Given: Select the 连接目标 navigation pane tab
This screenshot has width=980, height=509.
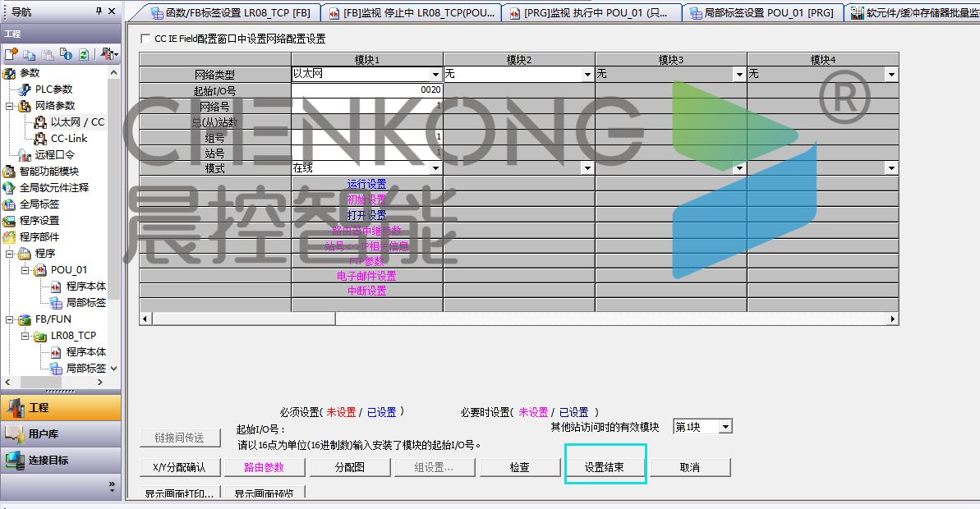Looking at the screenshot, I should point(61,461).
